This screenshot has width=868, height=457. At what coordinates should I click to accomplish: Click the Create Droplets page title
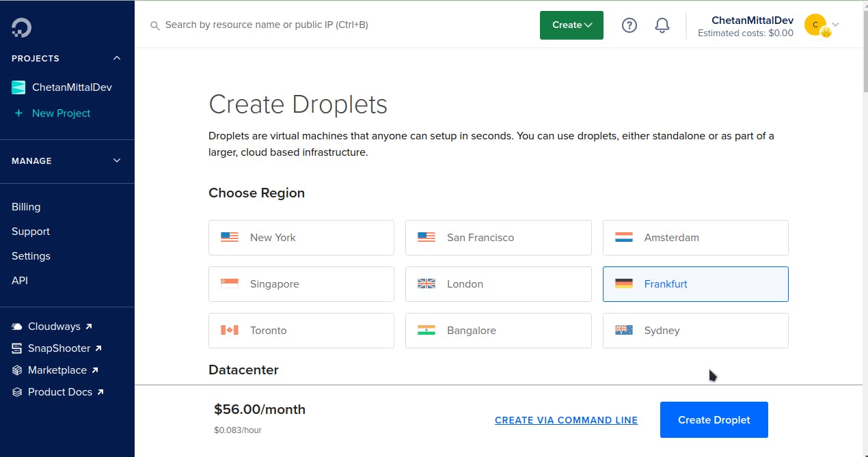click(298, 105)
